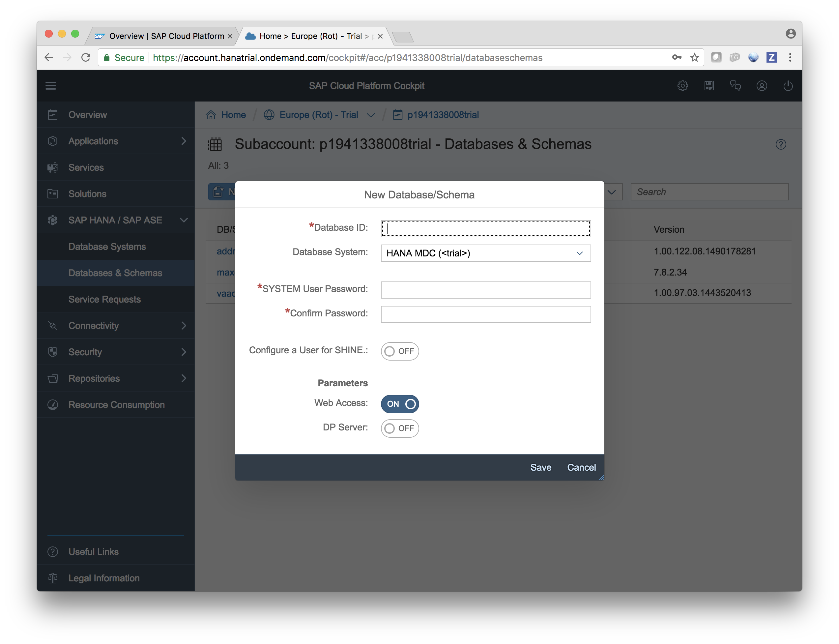Open the user profile icon in the cockpit header

tap(762, 85)
